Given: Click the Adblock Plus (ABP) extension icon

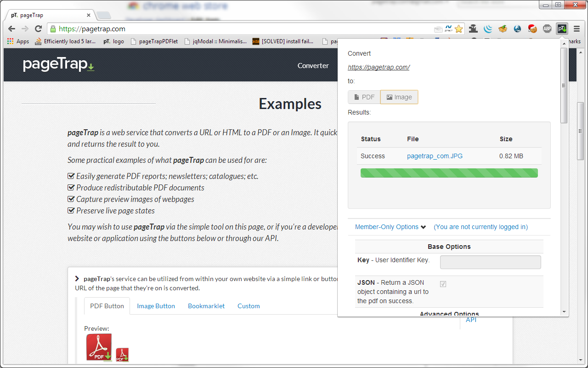Looking at the screenshot, I should click(547, 29).
